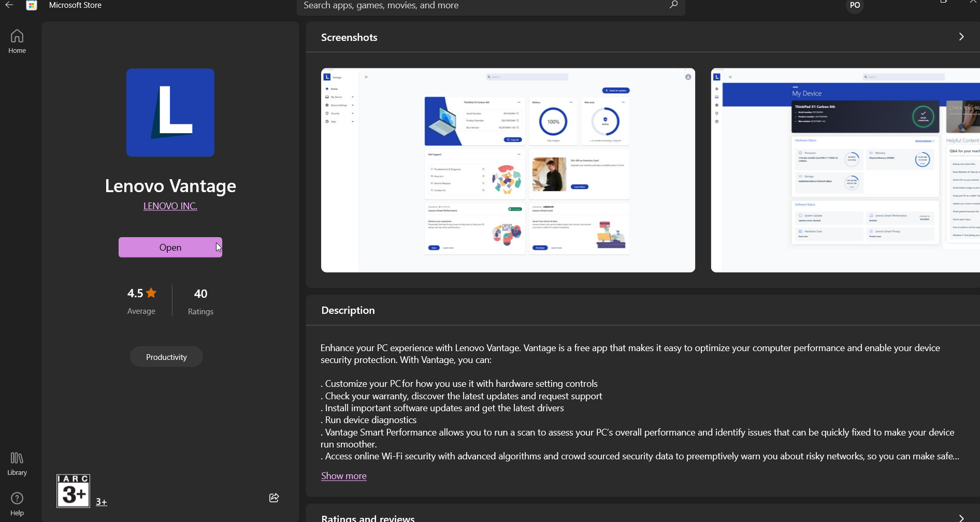
Task: Share the app using the share icon
Action: coord(274,498)
